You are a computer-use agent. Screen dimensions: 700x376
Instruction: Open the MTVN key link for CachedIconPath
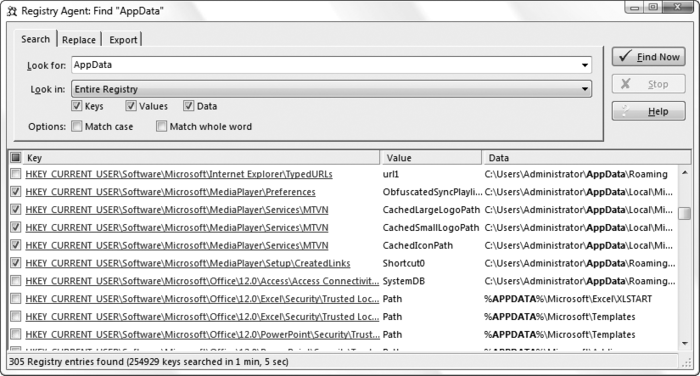[177, 246]
